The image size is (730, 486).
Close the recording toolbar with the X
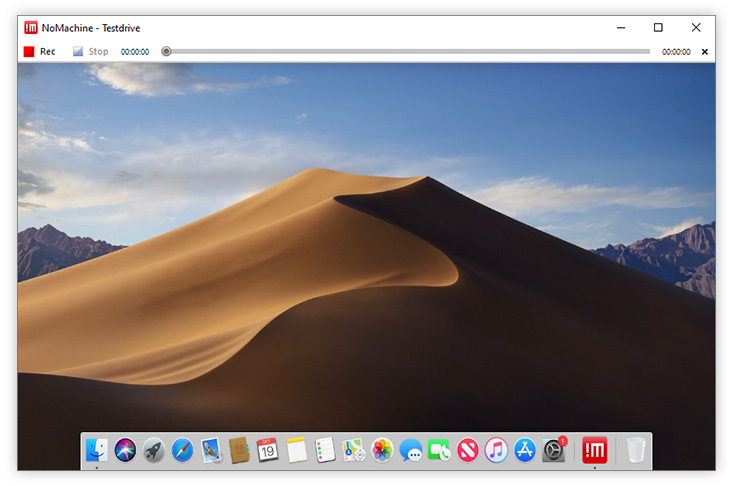pyautogui.click(x=704, y=52)
